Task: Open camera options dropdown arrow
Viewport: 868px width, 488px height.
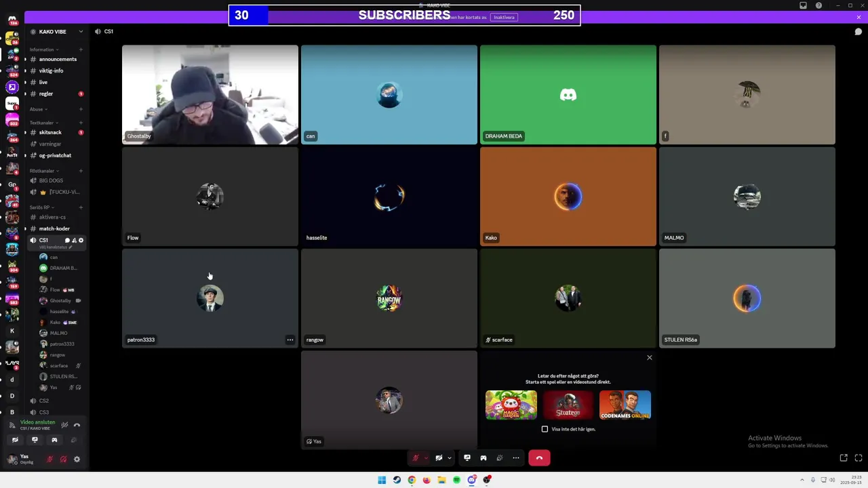Action: (449, 458)
